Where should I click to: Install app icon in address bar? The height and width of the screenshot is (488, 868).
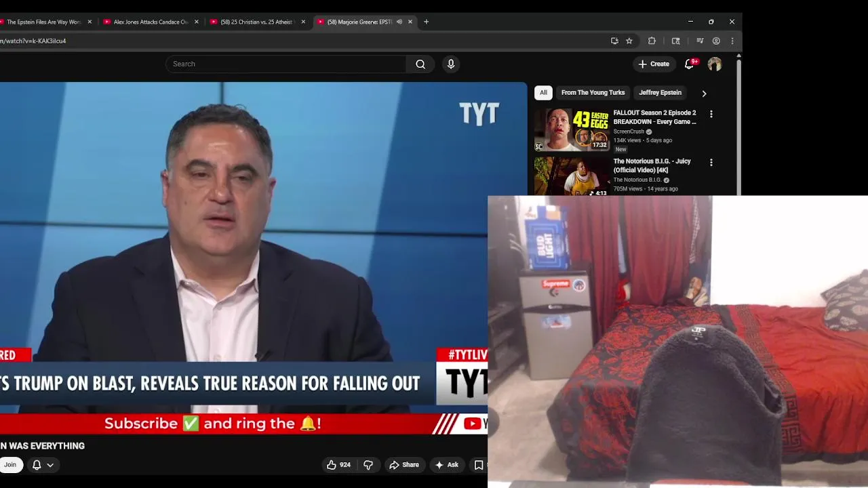(614, 41)
